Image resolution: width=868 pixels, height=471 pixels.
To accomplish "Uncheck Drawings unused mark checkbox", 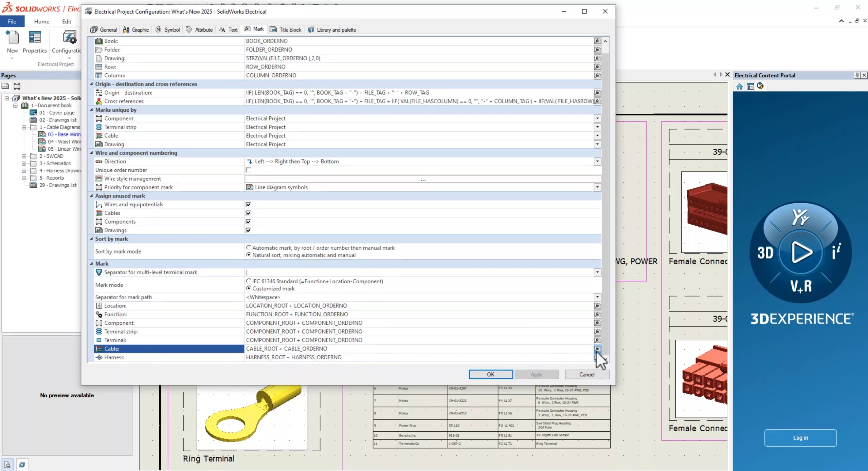I will (x=248, y=230).
